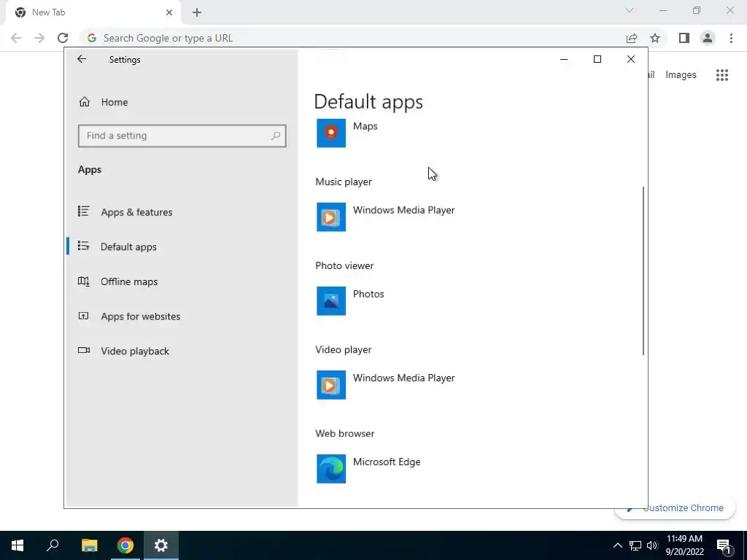Click the Images link on Google page
The image size is (747, 560).
click(681, 75)
